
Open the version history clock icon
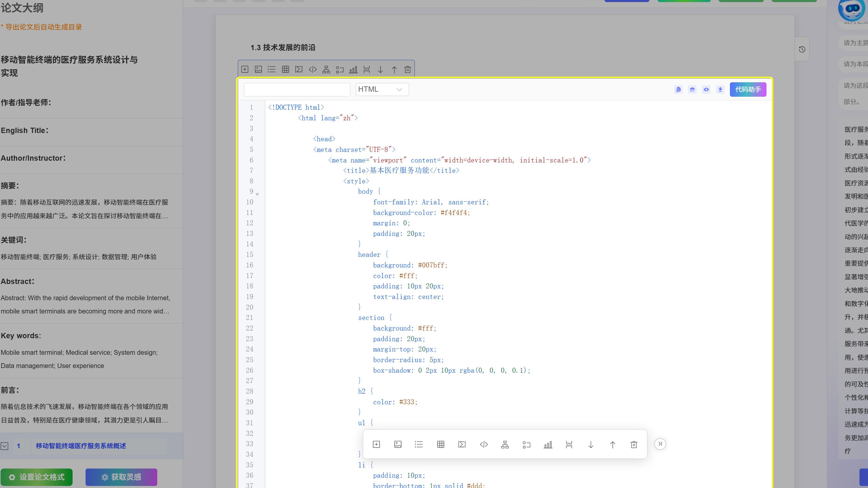[x=802, y=50]
